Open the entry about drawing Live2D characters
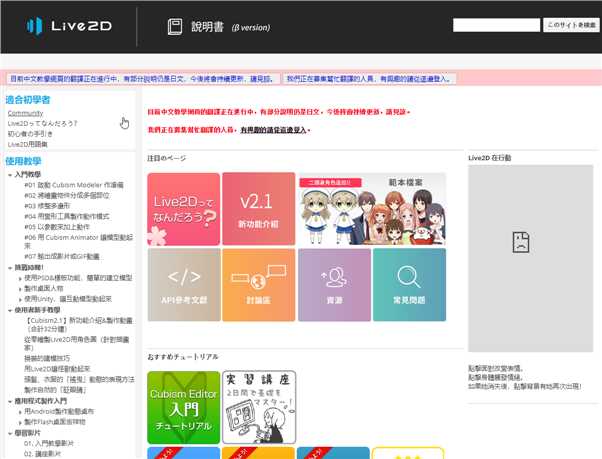Viewport: 602px width, 459px height. [77, 343]
